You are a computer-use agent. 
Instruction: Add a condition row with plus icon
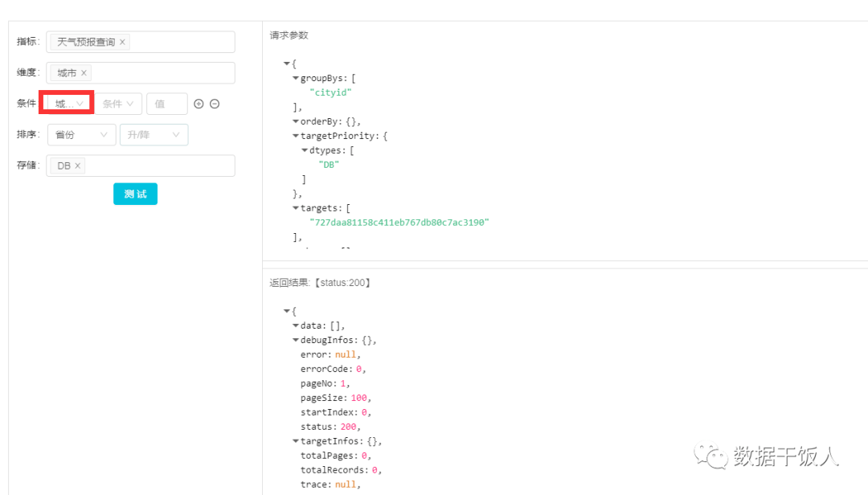point(199,104)
